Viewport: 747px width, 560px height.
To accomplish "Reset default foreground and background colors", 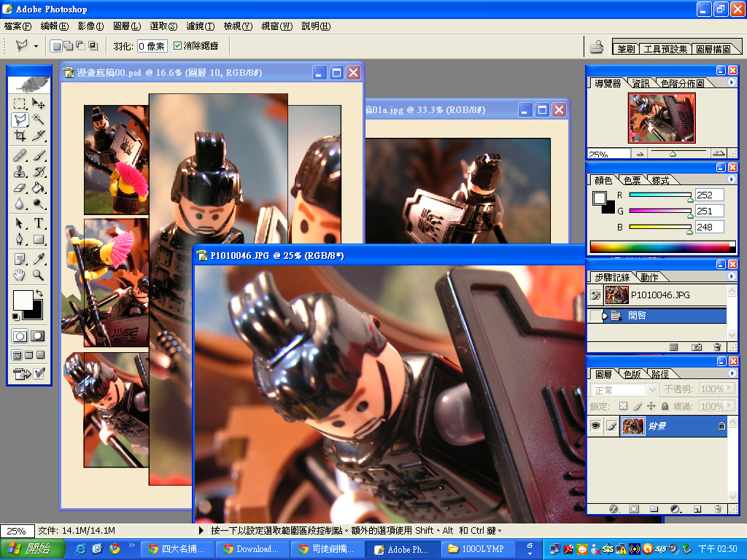I will (16, 316).
